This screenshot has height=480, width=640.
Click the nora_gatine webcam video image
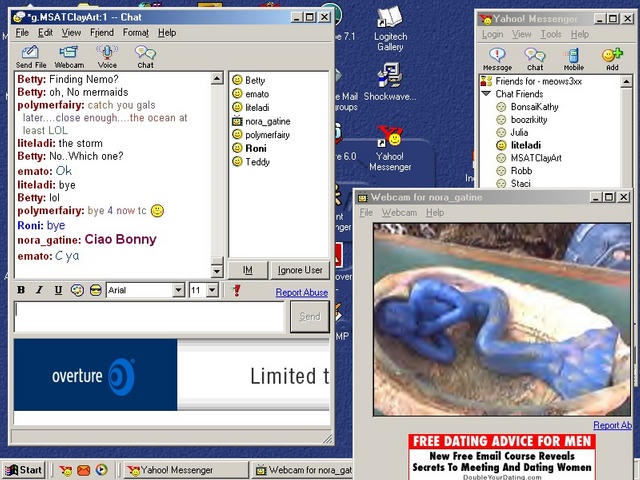point(502,320)
